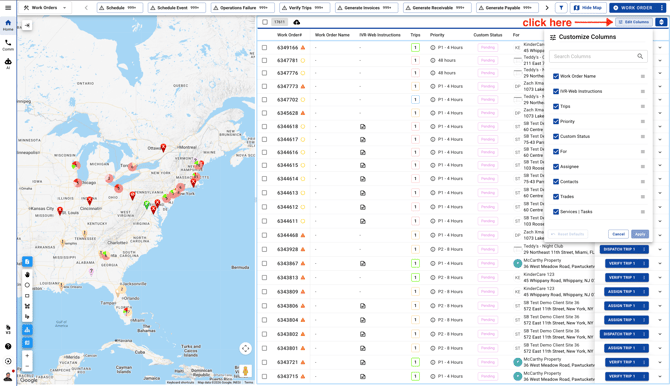Viewport: 670px width, 386px height.
Task: Uncheck the Work Order Name column
Action: pos(556,76)
